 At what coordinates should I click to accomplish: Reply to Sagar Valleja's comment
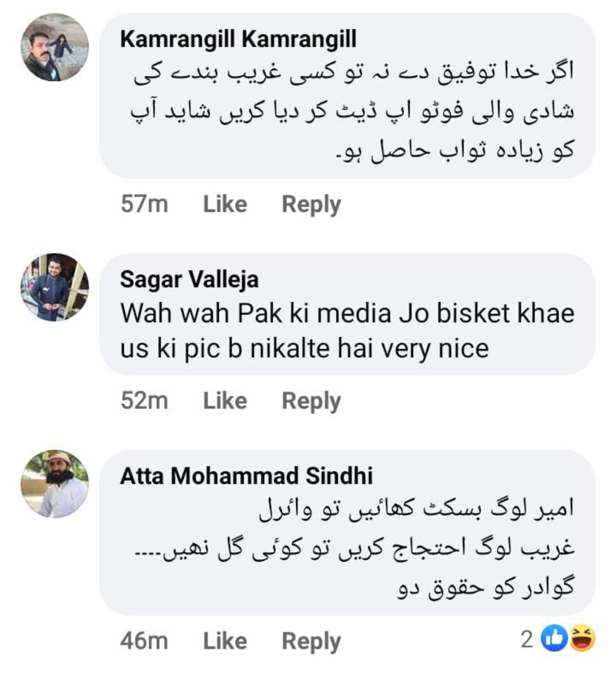tap(311, 401)
